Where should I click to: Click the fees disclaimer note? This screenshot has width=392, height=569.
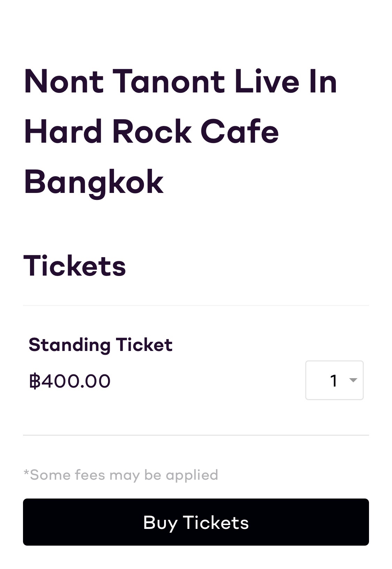click(121, 474)
